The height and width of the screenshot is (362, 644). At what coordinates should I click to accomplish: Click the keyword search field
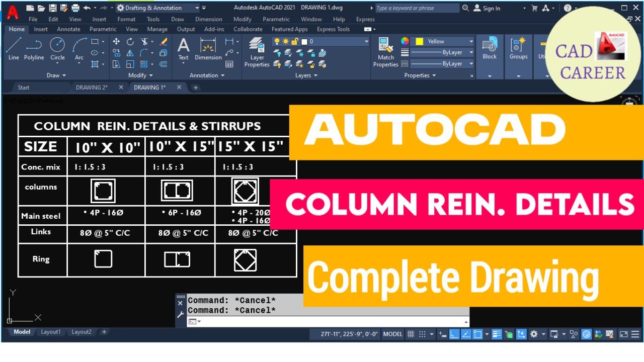tap(417, 8)
